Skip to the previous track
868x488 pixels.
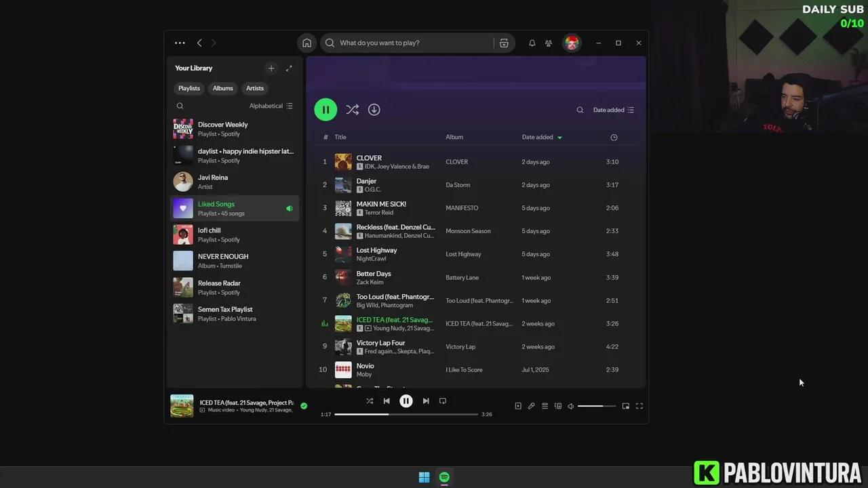pos(387,401)
